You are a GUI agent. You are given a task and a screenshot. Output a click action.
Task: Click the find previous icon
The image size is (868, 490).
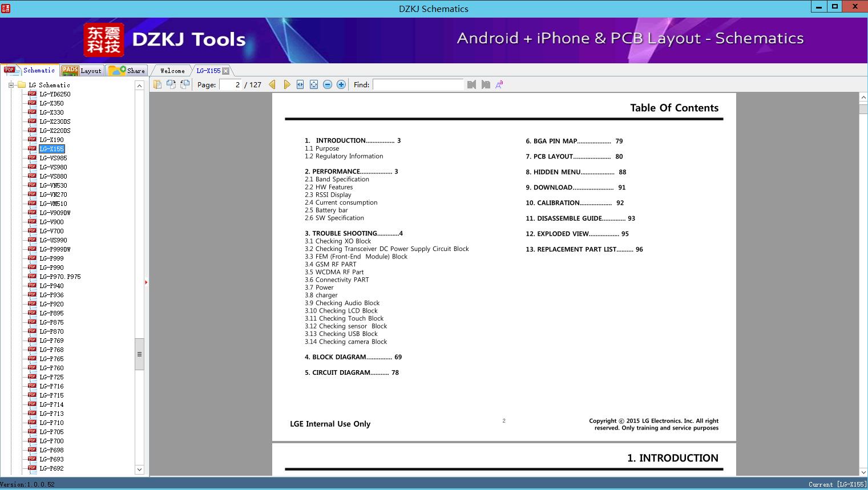pos(471,84)
